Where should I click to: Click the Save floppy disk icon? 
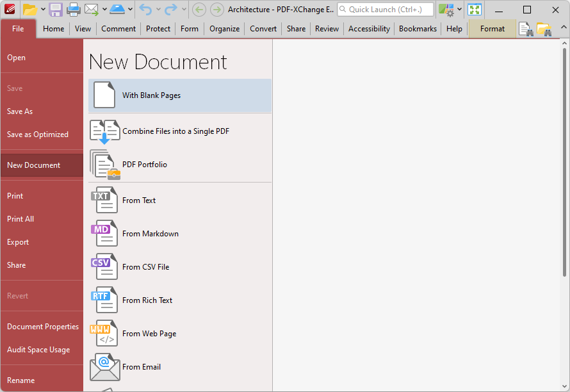[56, 10]
